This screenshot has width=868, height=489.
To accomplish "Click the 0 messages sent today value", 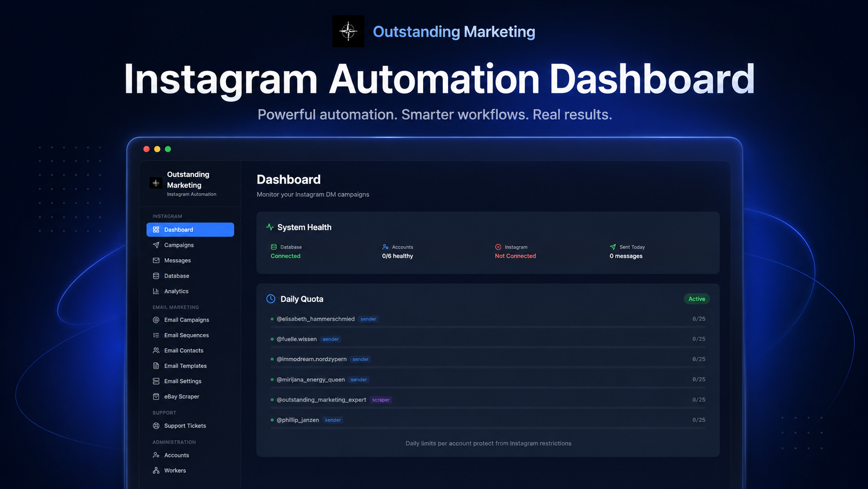I will pos(626,256).
